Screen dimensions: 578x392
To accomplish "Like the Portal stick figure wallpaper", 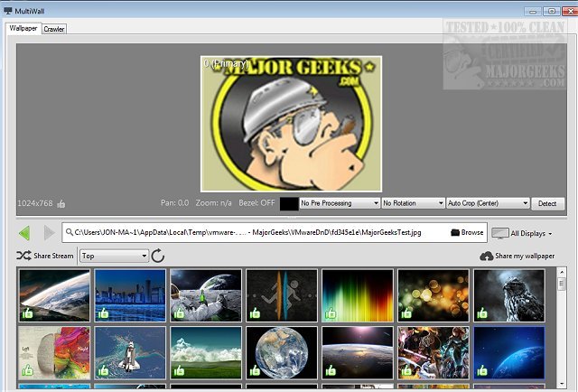I will tap(255, 313).
